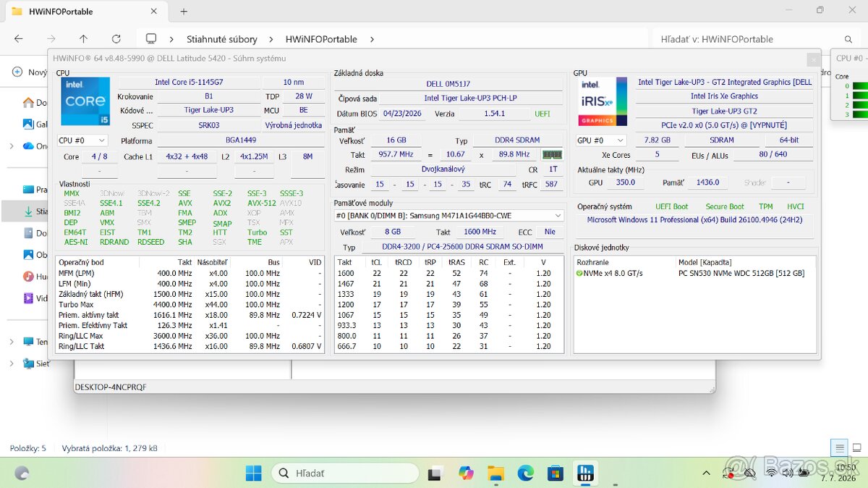This screenshot has width=868, height=488.
Task: Open the Windows Start menu
Action: pyautogui.click(x=253, y=473)
